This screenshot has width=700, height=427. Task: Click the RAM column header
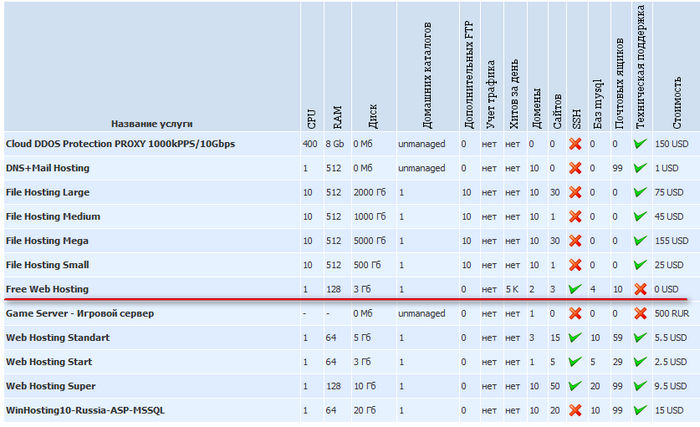(x=337, y=117)
